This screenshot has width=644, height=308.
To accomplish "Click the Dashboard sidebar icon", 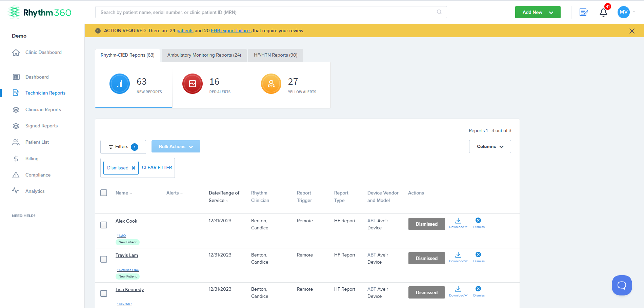I will [x=16, y=77].
